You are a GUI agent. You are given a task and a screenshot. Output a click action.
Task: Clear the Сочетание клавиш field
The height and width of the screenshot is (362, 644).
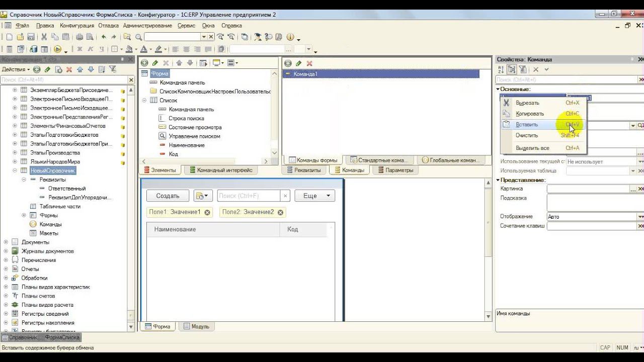point(640,226)
